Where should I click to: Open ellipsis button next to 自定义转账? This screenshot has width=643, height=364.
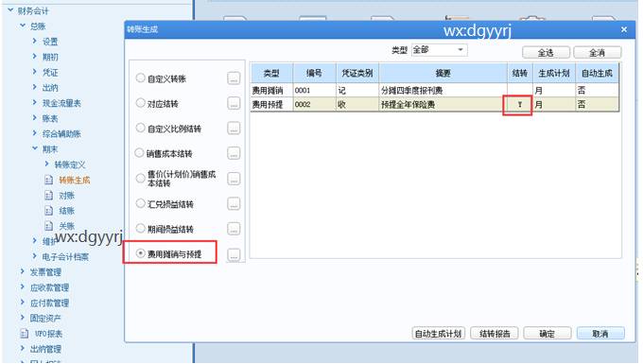[x=234, y=78]
